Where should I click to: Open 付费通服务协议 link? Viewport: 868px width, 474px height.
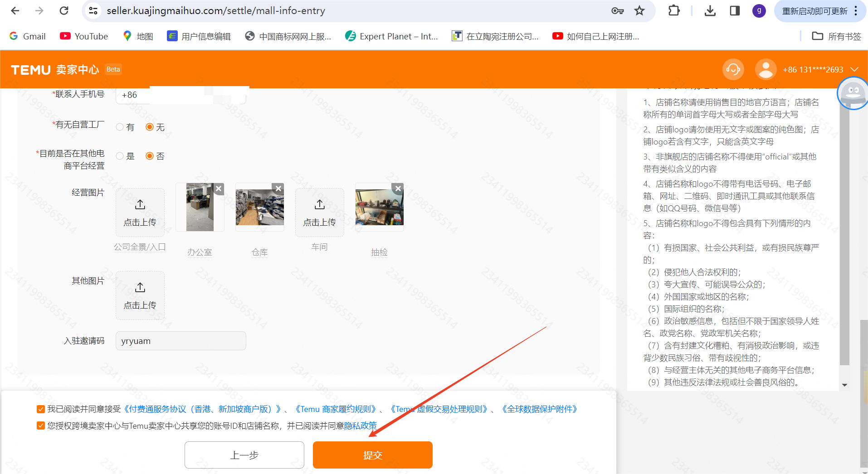click(x=202, y=409)
